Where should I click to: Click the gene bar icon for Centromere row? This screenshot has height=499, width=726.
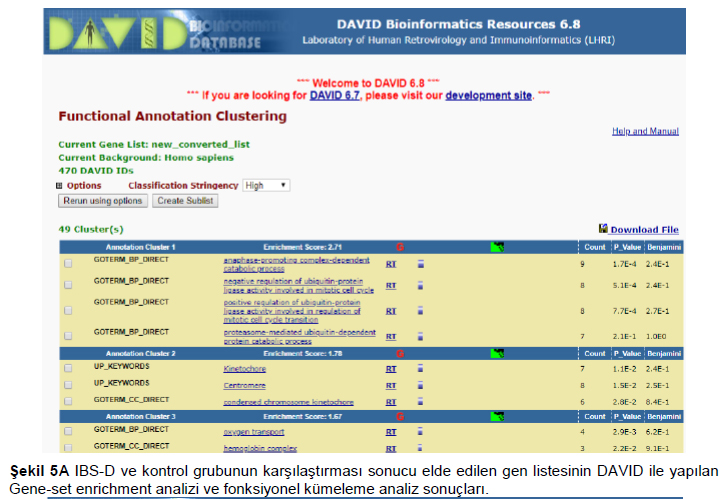click(420, 385)
